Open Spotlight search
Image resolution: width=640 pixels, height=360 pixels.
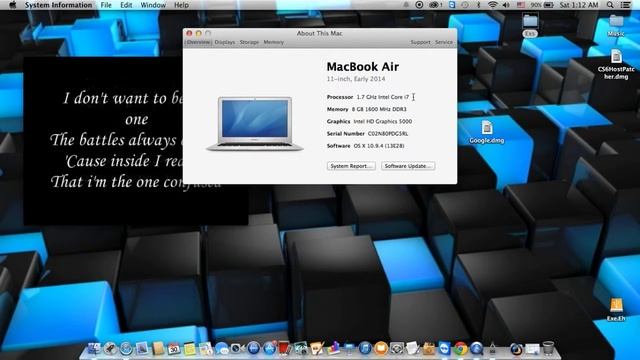610,5
